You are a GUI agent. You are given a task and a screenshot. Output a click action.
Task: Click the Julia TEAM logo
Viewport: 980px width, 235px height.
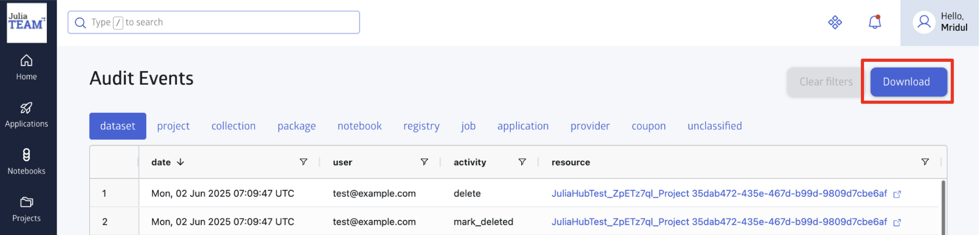coord(27,22)
